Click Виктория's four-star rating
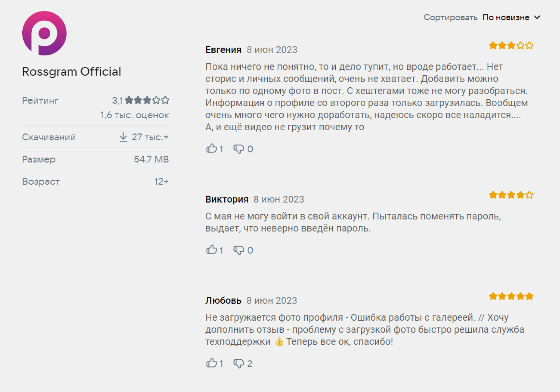560x392 pixels. [511, 195]
